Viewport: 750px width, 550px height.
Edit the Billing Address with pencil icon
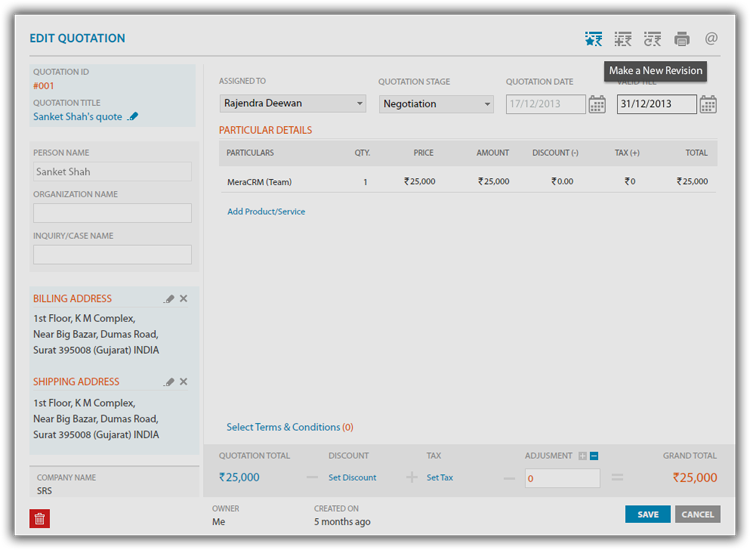tap(169, 299)
